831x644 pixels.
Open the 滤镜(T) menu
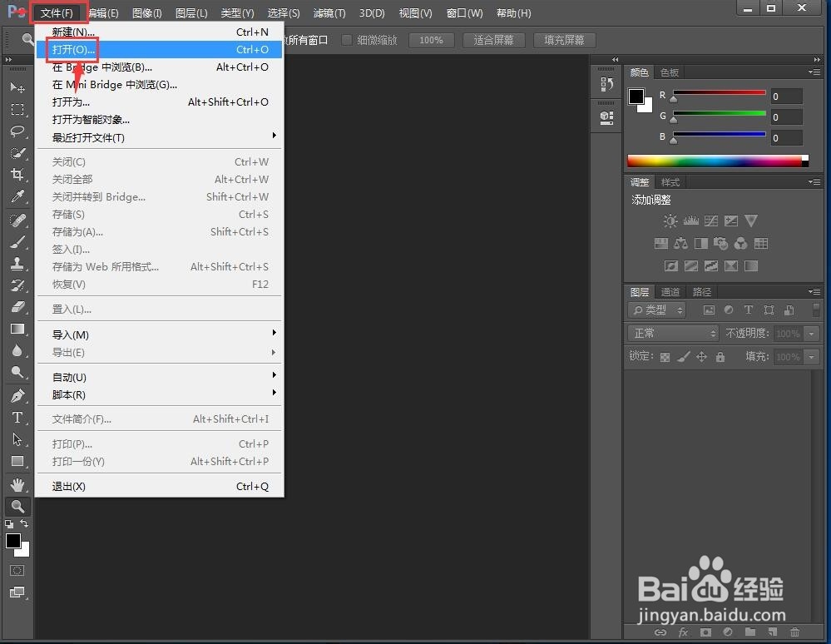pyautogui.click(x=329, y=12)
